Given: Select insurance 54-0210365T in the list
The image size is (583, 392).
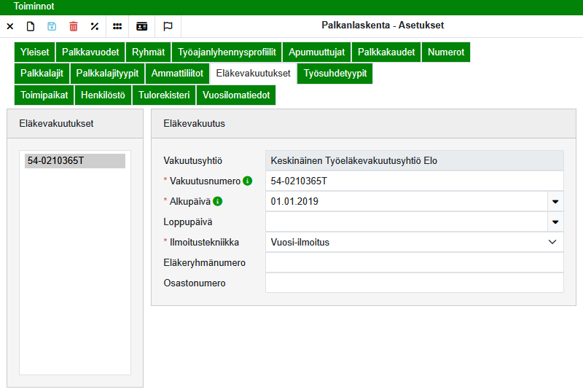Looking at the screenshot, I should (75, 161).
